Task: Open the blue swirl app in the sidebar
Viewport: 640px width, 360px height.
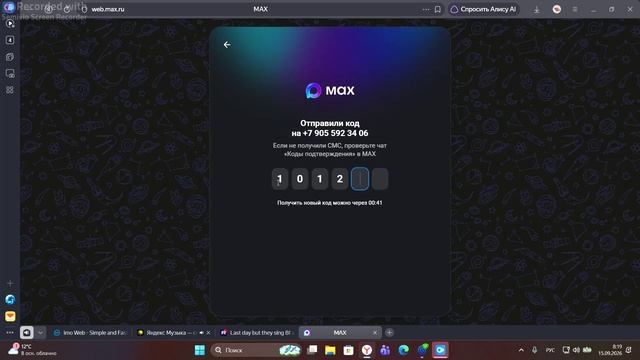Action: tap(10, 300)
